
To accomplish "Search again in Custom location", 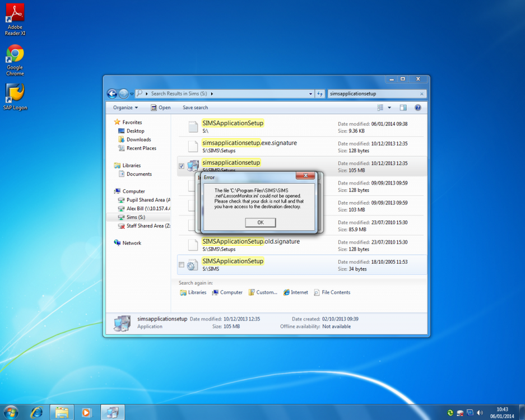I will 263,292.
